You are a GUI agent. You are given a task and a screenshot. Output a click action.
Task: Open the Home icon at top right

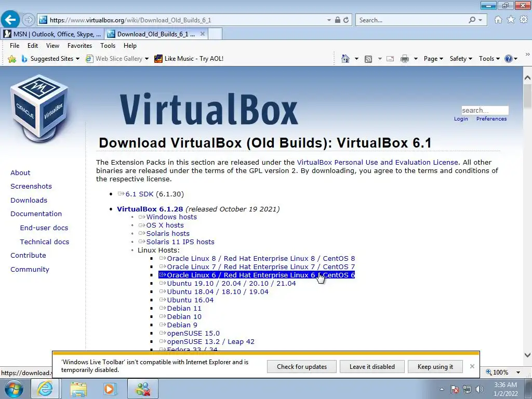pyautogui.click(x=498, y=20)
